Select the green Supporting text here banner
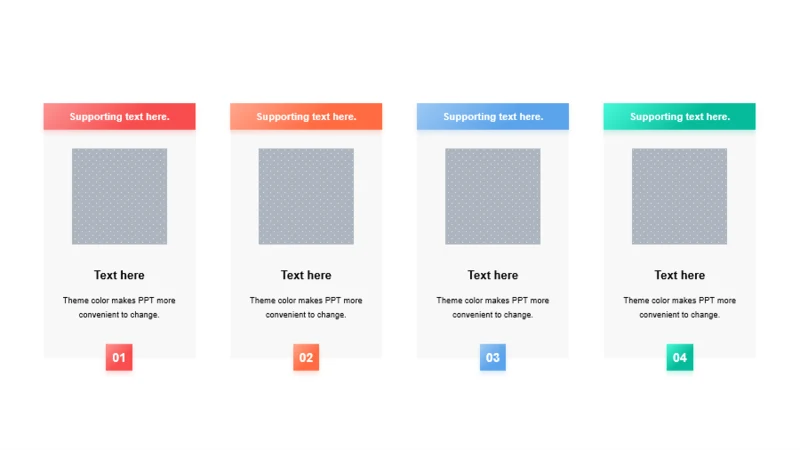Image resolution: width=800 pixels, height=450 pixels. coord(680,116)
